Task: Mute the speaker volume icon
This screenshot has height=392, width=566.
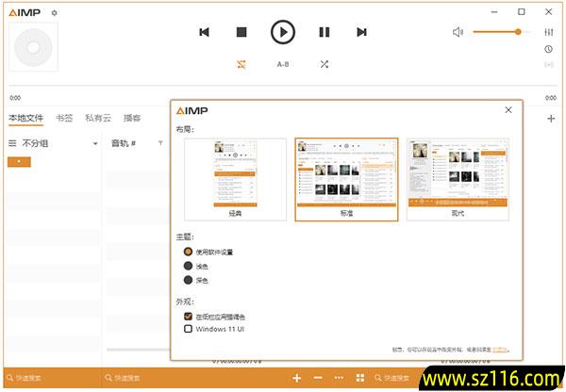Action: [458, 32]
